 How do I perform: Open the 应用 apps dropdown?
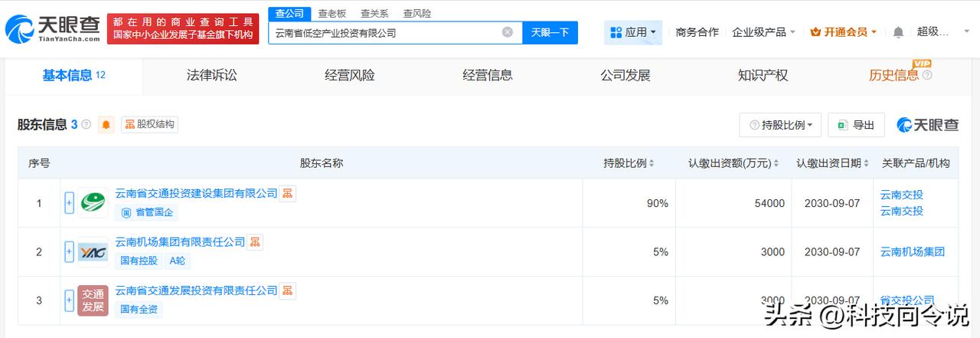click(633, 32)
